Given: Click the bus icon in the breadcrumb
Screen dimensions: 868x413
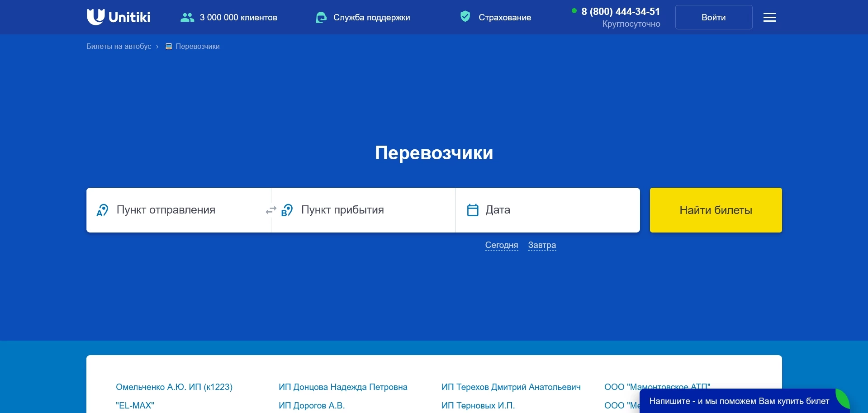Looking at the screenshot, I should point(168,46).
